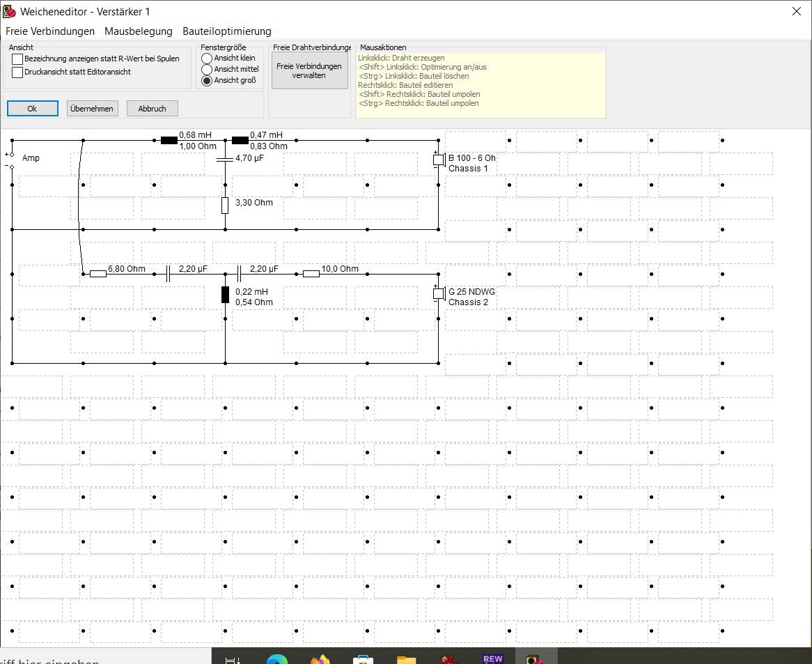812x664 pixels.
Task: Click the 4,70 µF capacitor symbol
Action: click(x=225, y=159)
